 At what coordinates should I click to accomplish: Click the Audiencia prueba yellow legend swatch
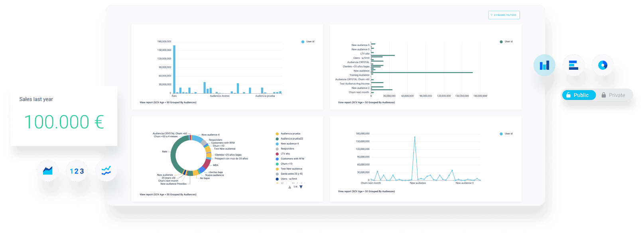(277, 134)
